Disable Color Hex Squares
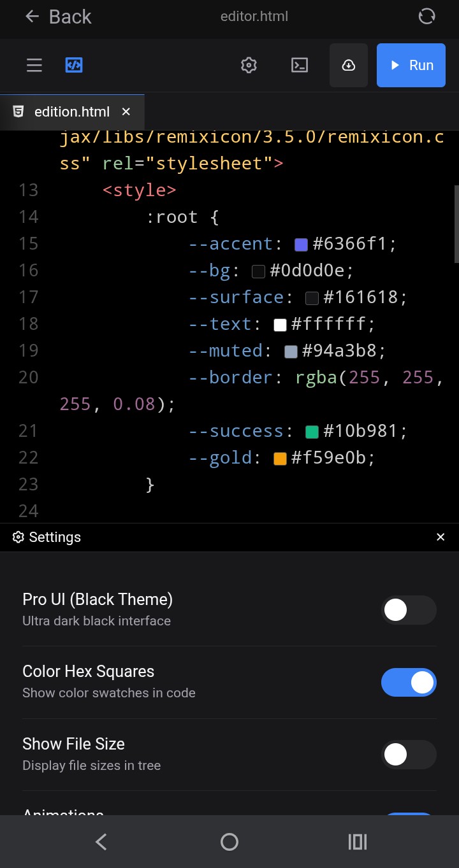Viewport: 459px width, 868px height. [x=409, y=682]
